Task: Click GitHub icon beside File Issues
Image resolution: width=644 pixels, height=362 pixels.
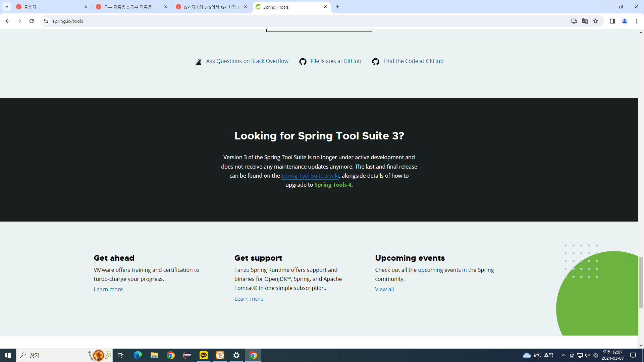Action: 303,62
